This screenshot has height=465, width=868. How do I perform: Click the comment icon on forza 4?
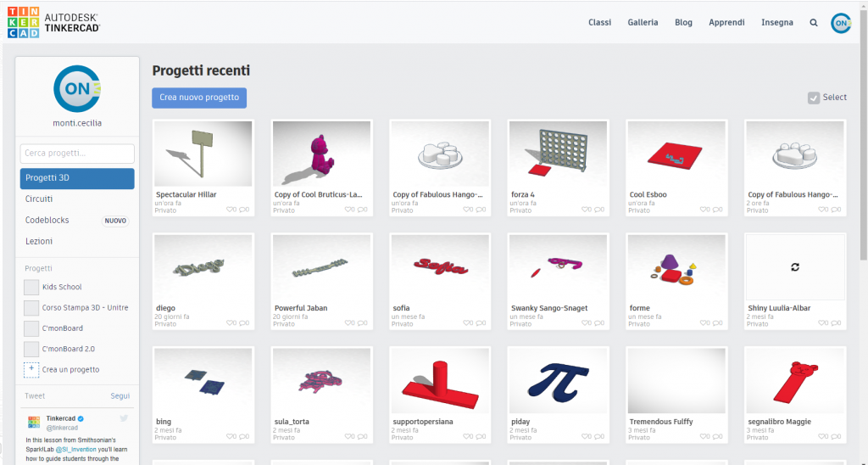(600, 210)
